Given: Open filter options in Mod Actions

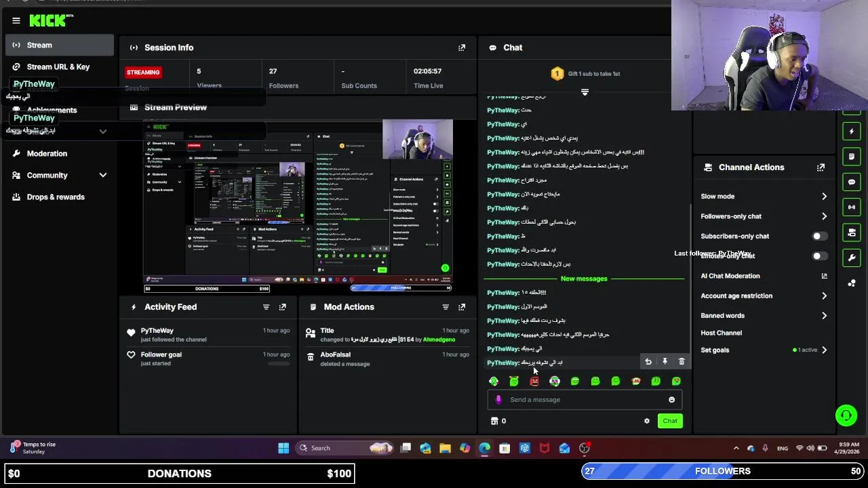Looking at the screenshot, I should 446,307.
